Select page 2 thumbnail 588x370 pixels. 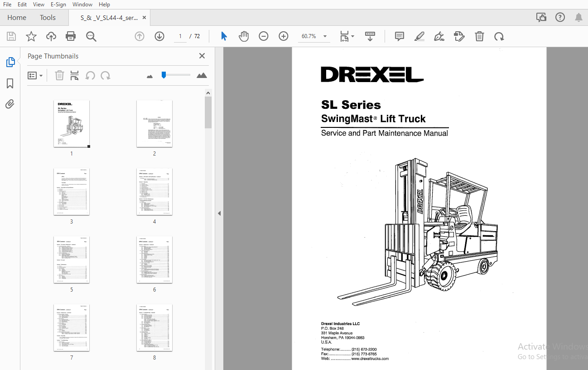(154, 124)
